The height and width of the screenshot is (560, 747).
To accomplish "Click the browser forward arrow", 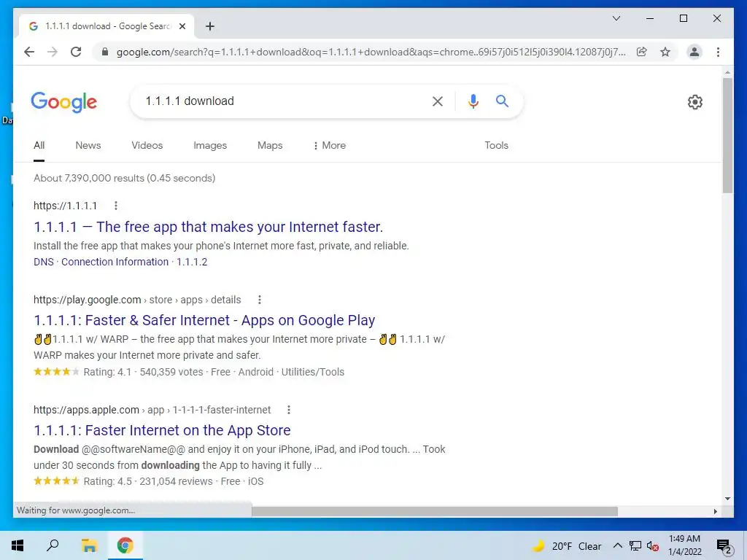I will click(53, 52).
